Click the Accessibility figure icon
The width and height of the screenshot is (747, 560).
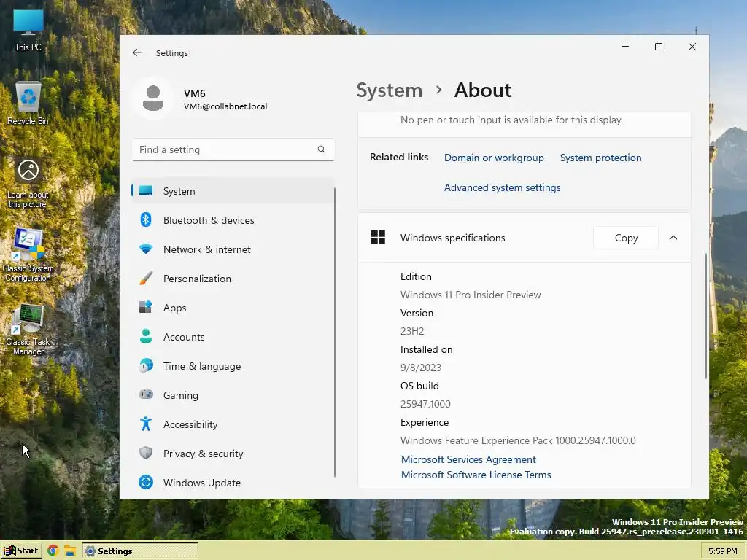[146, 424]
